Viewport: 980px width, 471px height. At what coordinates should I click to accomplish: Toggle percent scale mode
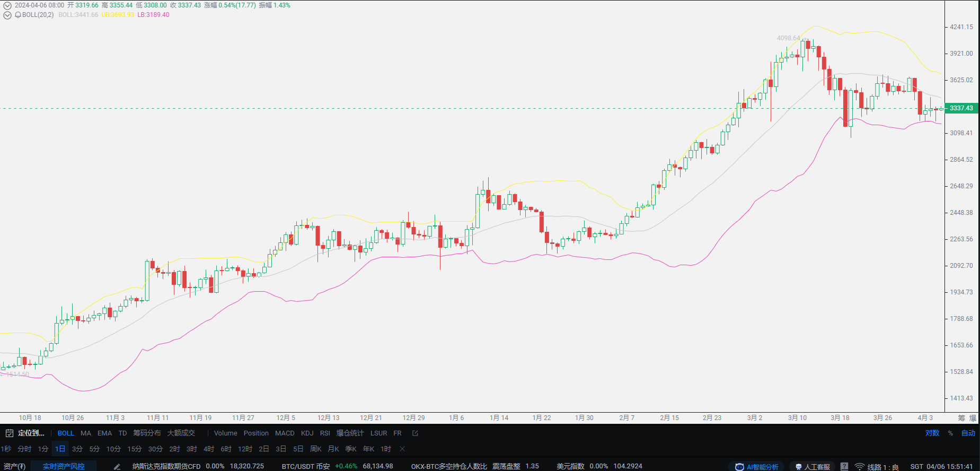[x=950, y=433]
